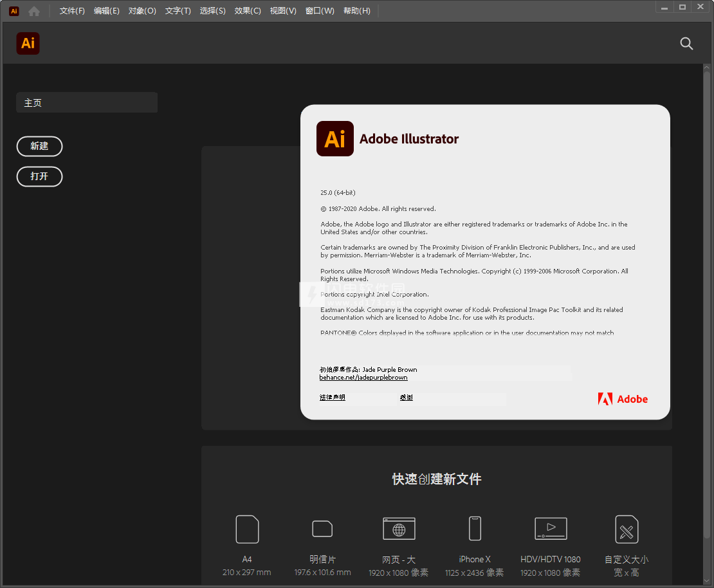Select the iPhone X document preset icon

pos(475,528)
